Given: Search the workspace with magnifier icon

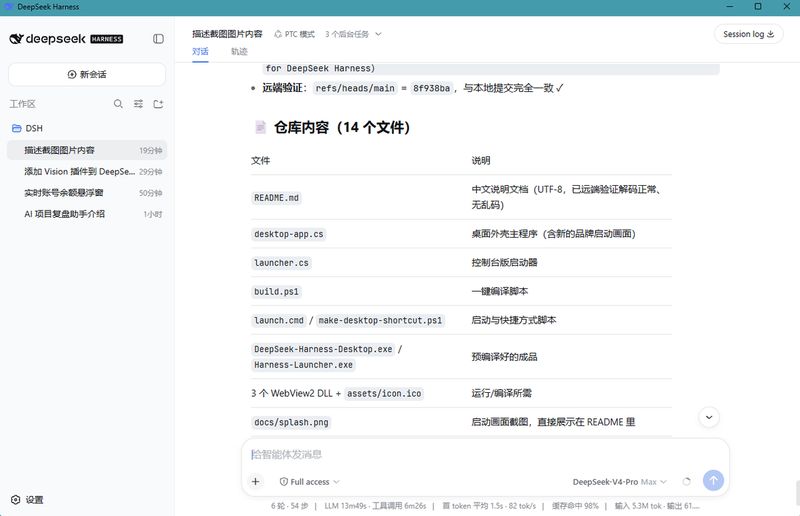Looking at the screenshot, I should click(118, 104).
